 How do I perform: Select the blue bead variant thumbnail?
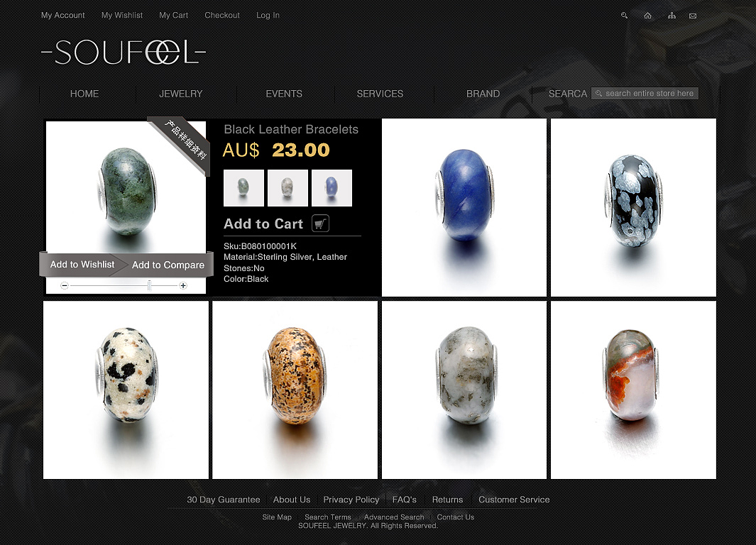[x=332, y=188]
